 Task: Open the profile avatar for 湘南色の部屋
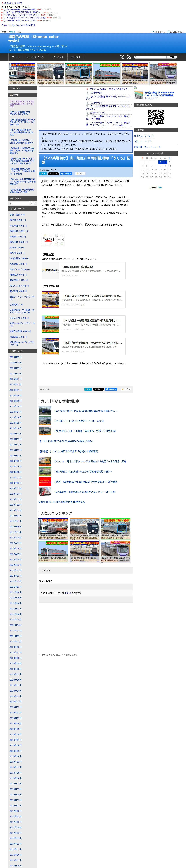[139, 95]
